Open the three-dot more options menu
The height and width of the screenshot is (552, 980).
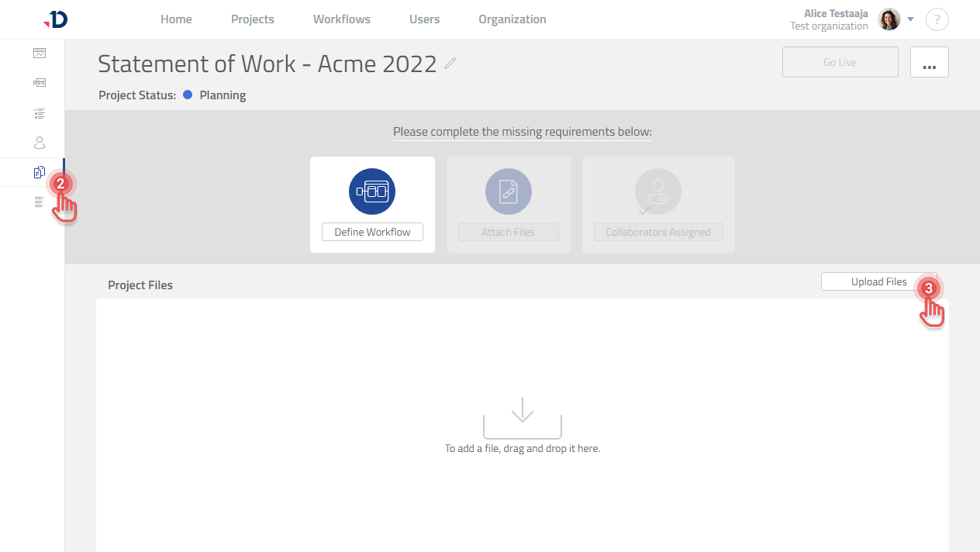[x=929, y=62]
